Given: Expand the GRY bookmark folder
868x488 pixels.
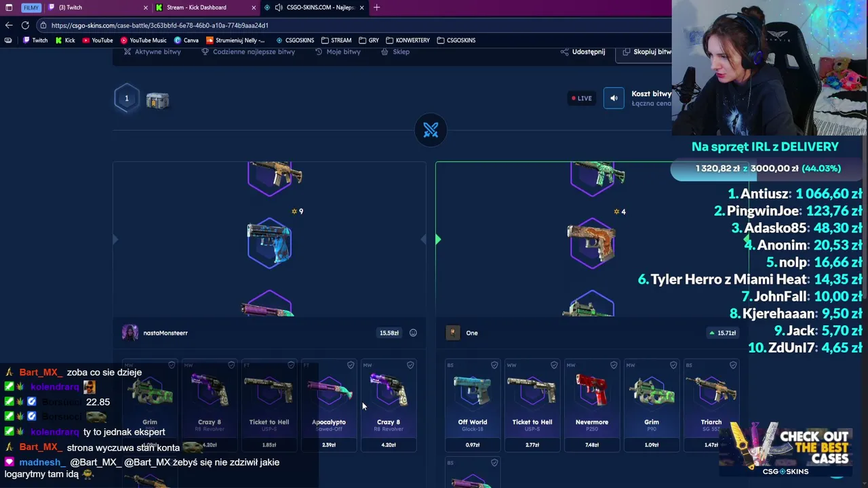Looking at the screenshot, I should click(369, 40).
